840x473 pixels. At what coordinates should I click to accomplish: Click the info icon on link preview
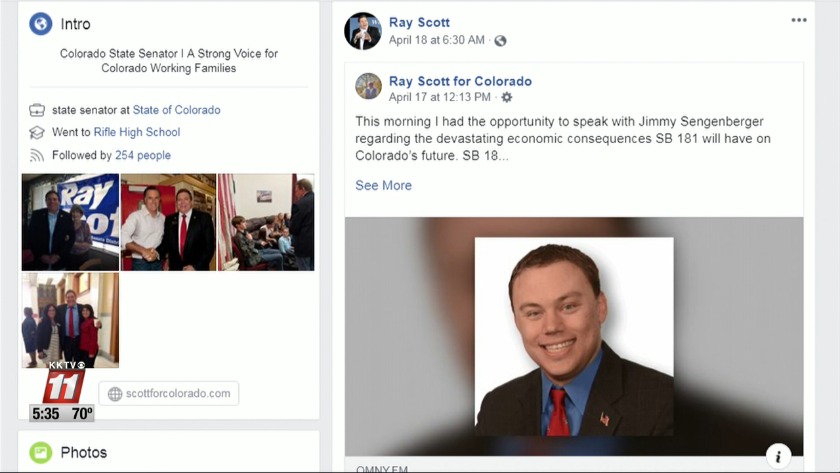(x=778, y=456)
